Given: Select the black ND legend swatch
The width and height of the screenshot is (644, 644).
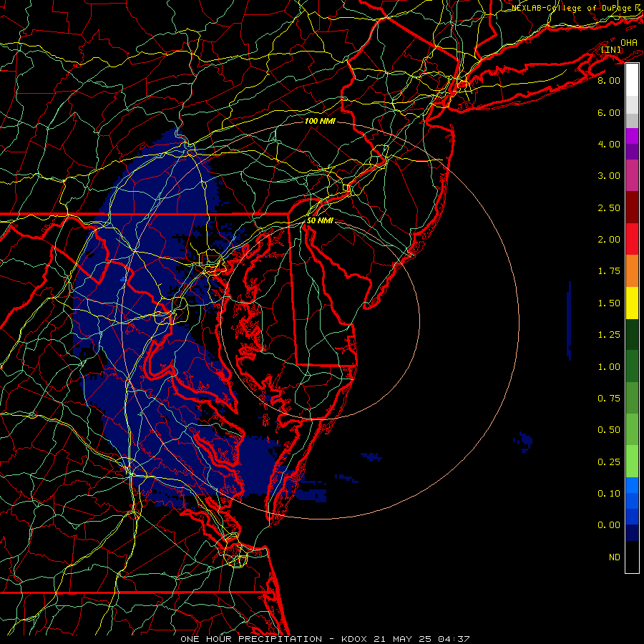Looking at the screenshot, I should tap(632, 557).
